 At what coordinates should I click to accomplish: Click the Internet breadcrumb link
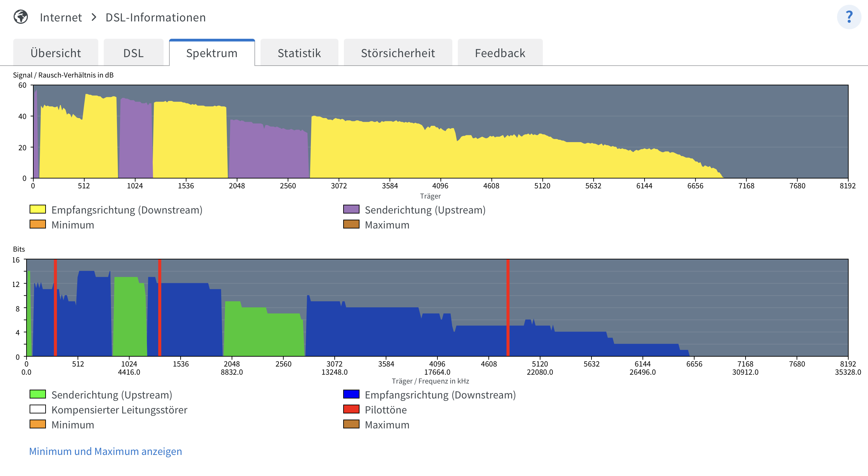coord(61,17)
